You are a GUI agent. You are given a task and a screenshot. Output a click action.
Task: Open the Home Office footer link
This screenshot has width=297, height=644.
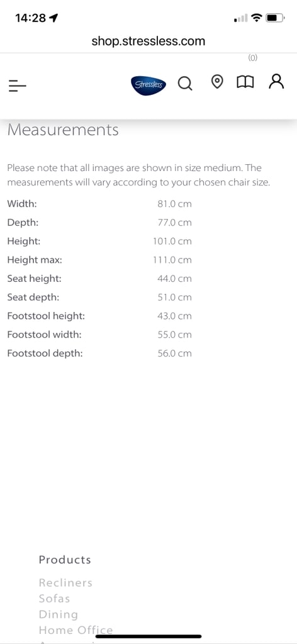[x=76, y=630]
